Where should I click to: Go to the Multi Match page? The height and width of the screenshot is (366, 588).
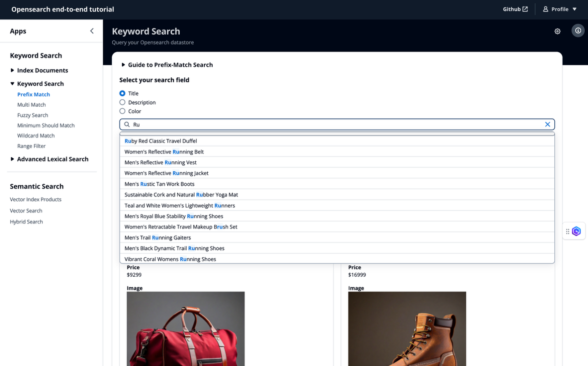click(x=32, y=105)
